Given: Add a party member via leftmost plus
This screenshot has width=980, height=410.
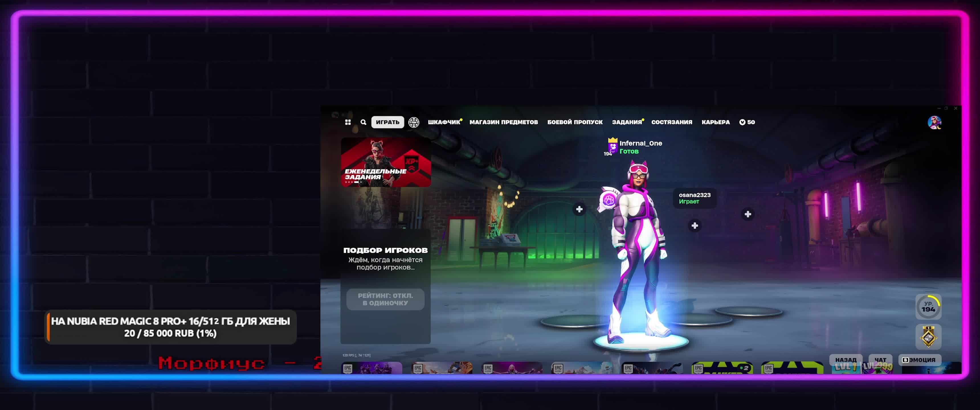Looking at the screenshot, I should (579, 209).
